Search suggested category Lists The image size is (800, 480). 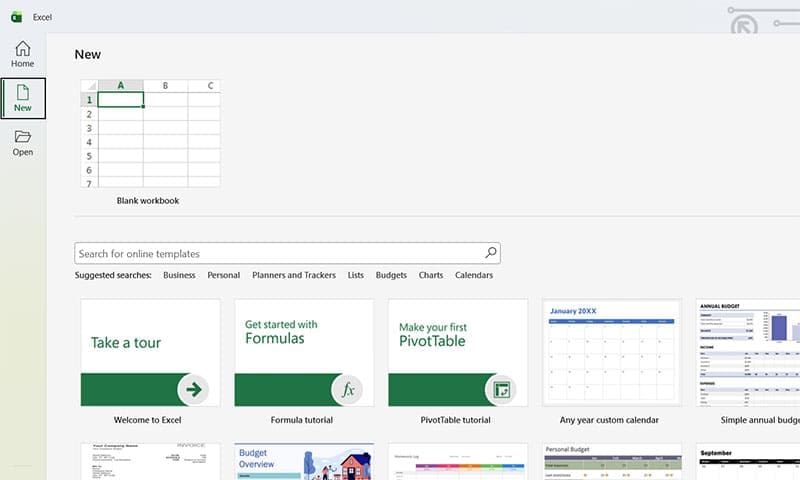356,275
